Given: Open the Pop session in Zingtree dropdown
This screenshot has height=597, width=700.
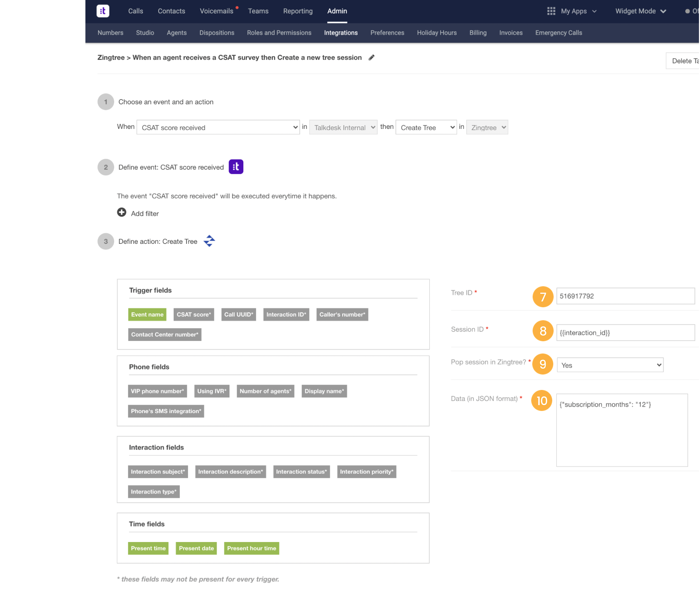Looking at the screenshot, I should point(610,365).
